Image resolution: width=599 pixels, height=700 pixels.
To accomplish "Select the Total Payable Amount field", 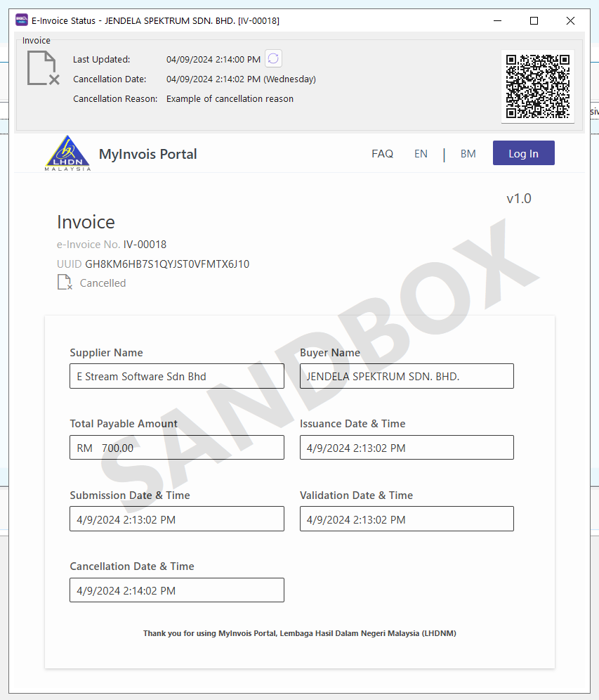I will (177, 448).
